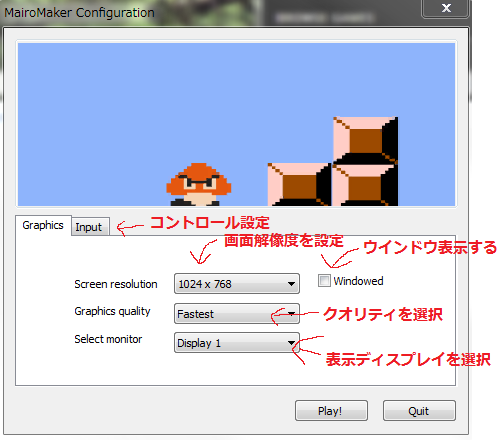This screenshot has height=440, width=504.
Task: Close the MairoMaker Configuration window
Action: click(446, 8)
